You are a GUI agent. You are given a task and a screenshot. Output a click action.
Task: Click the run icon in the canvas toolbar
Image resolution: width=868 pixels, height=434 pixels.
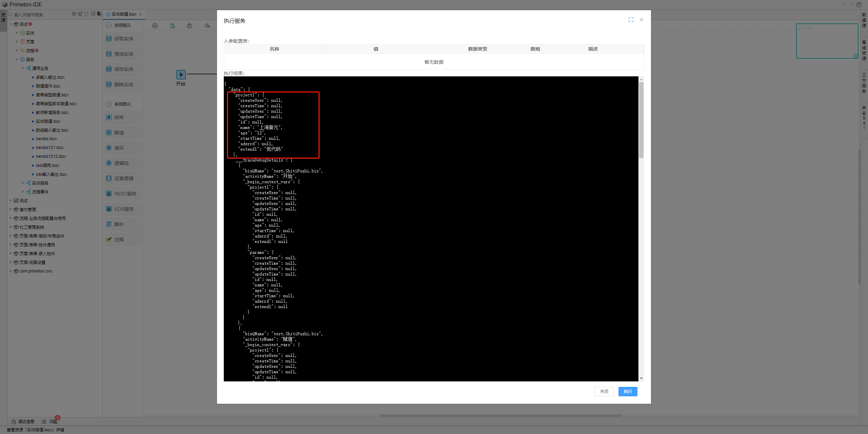pos(155,26)
